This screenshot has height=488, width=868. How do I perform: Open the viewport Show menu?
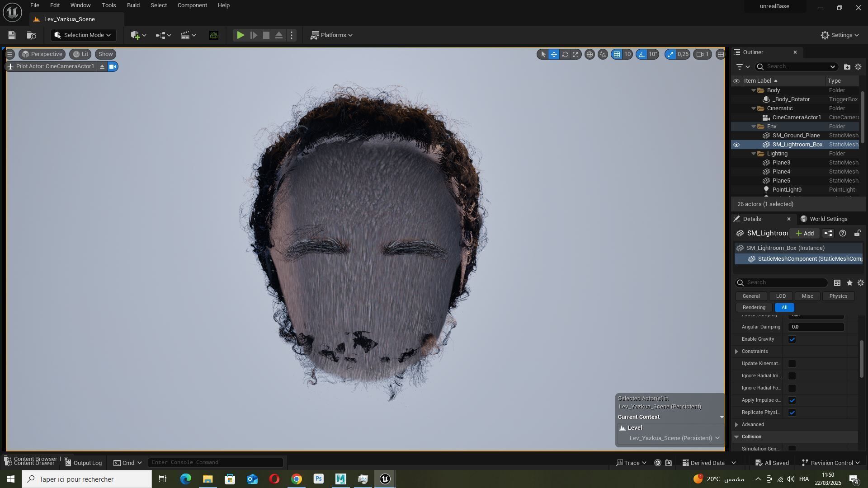pyautogui.click(x=106, y=54)
